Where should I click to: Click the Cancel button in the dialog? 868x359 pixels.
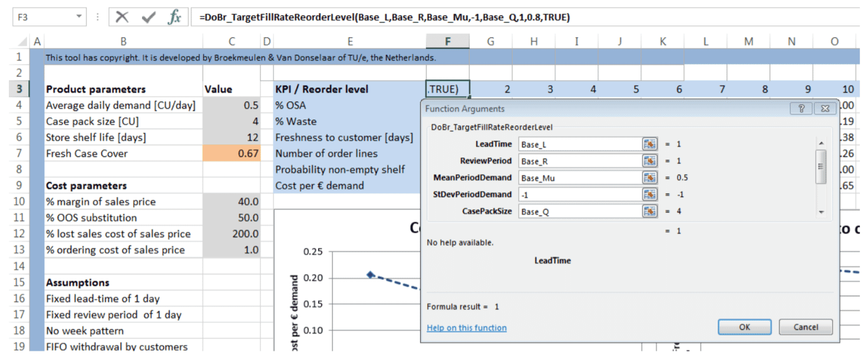coord(806,327)
